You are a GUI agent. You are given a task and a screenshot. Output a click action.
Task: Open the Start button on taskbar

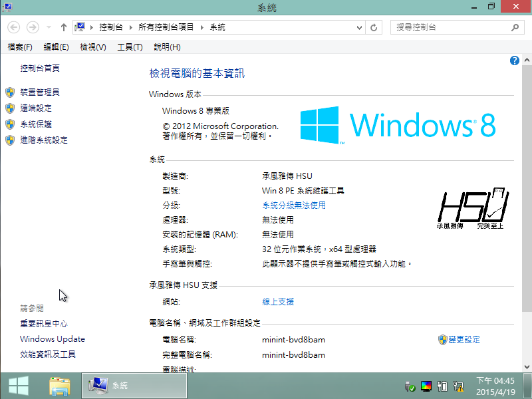(x=19, y=386)
